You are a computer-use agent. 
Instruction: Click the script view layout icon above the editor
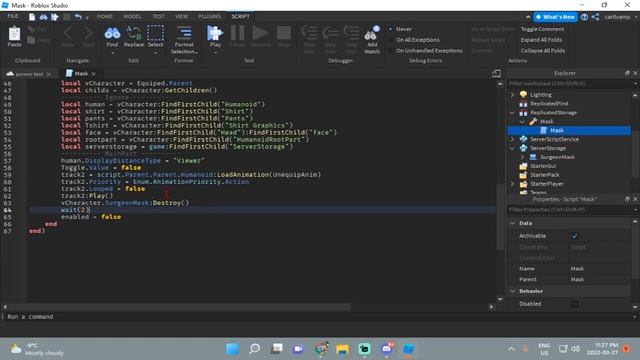[496, 73]
